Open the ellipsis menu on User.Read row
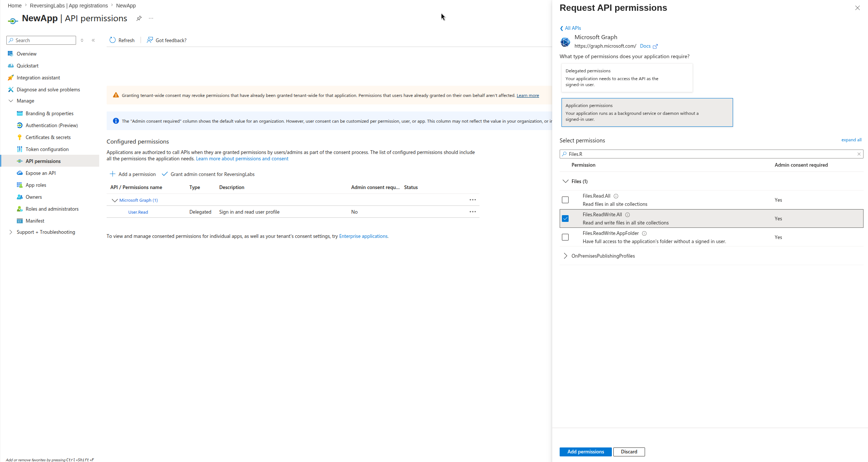This screenshot has height=462, width=868. tap(473, 212)
